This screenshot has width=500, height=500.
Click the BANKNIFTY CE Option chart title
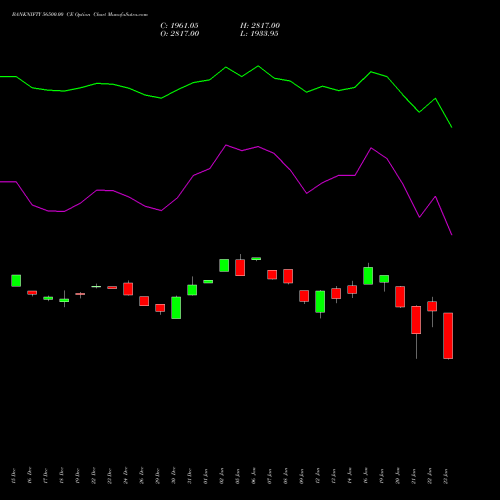pyautogui.click(x=80, y=15)
